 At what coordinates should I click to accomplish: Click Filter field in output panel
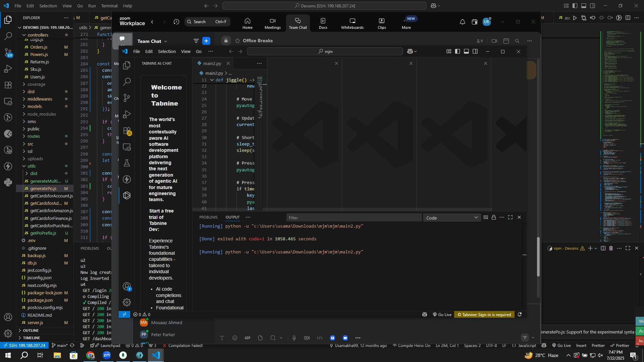coord(354,218)
